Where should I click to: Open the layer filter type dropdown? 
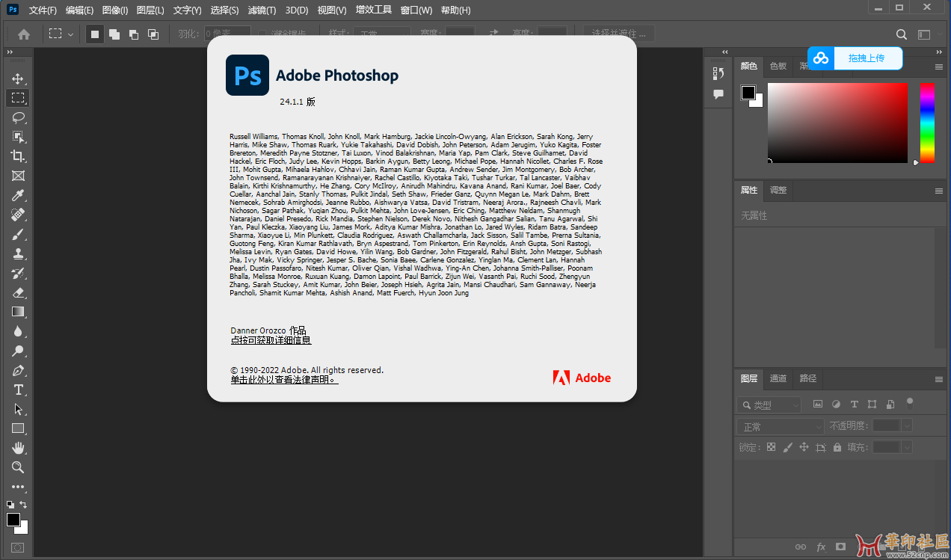point(769,404)
